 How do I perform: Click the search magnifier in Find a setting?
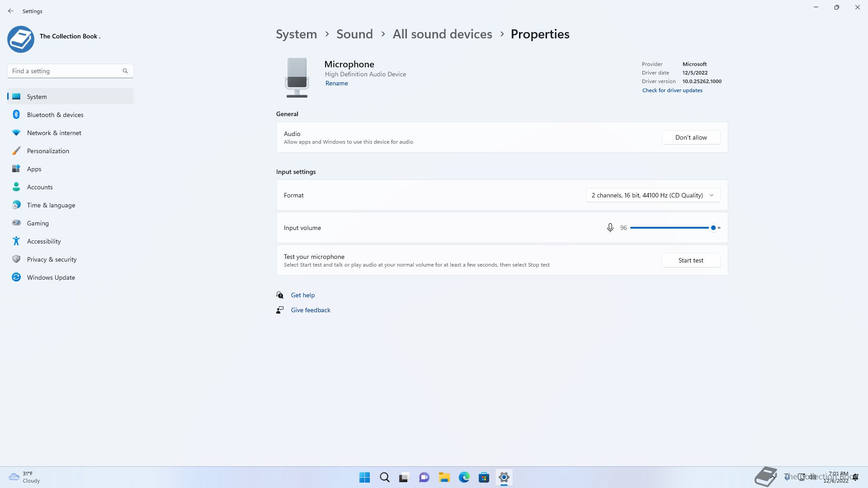click(125, 71)
